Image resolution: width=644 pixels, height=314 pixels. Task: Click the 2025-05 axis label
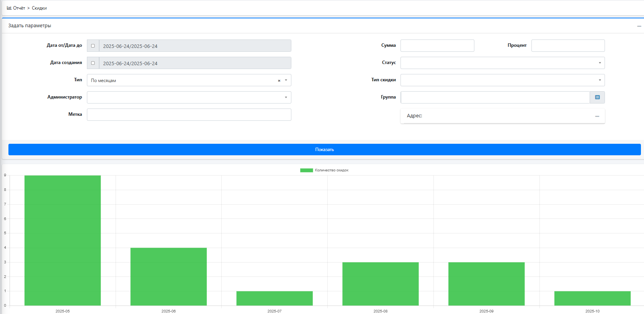[62, 311]
